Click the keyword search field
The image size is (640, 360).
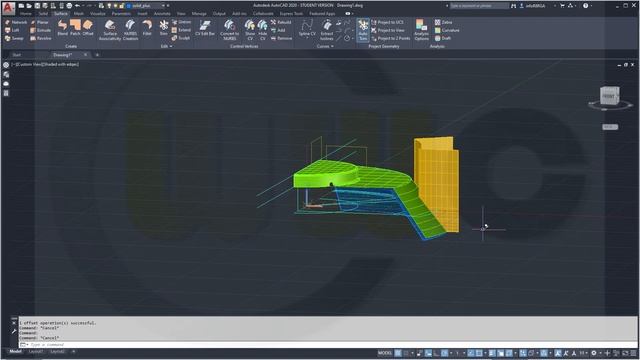pos(480,6)
